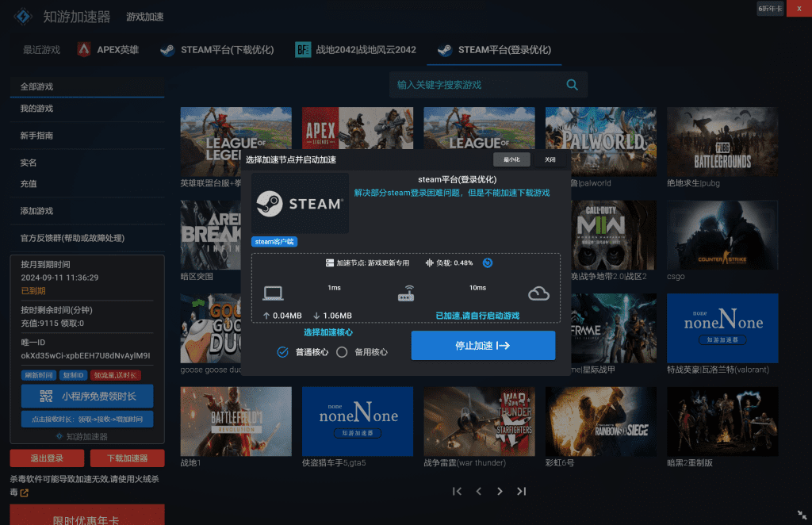The width and height of the screenshot is (812, 525).
Task: Click the 已到期 status text
Action: (x=33, y=291)
